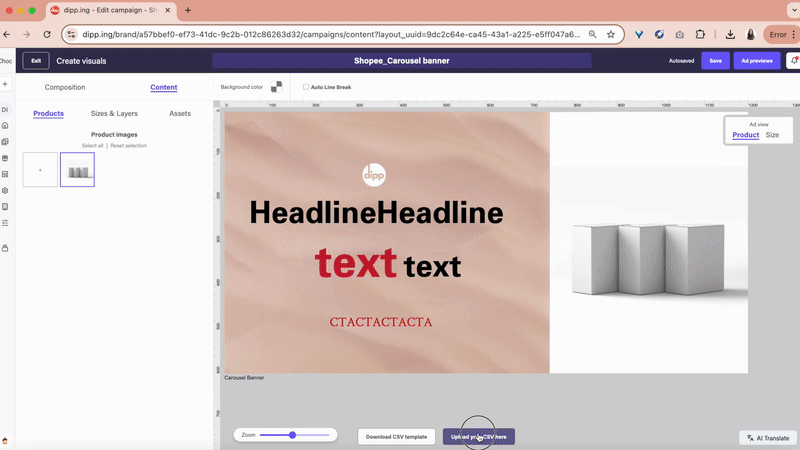Open the browser extensions puzzle icon

coord(700,34)
